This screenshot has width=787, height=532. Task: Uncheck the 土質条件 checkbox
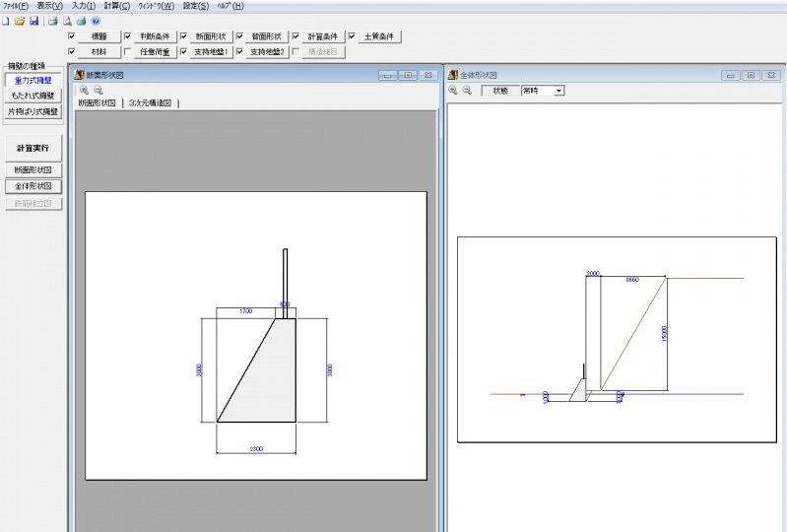pyautogui.click(x=351, y=36)
